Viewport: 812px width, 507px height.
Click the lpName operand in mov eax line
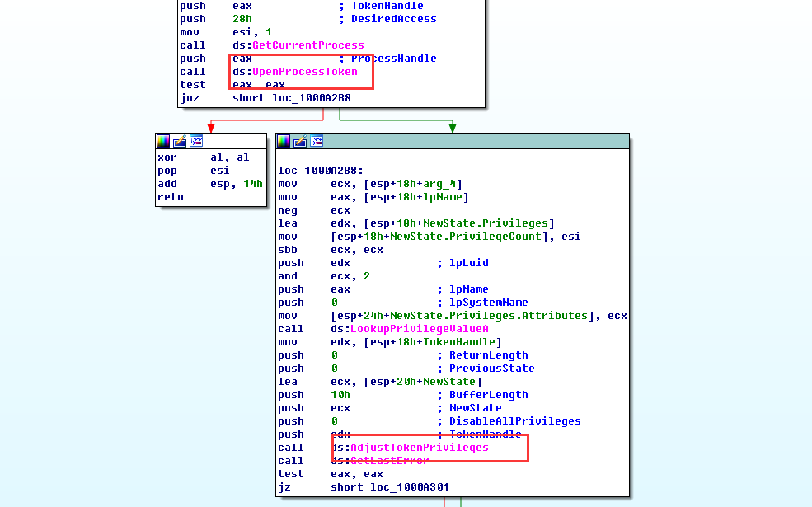point(443,197)
